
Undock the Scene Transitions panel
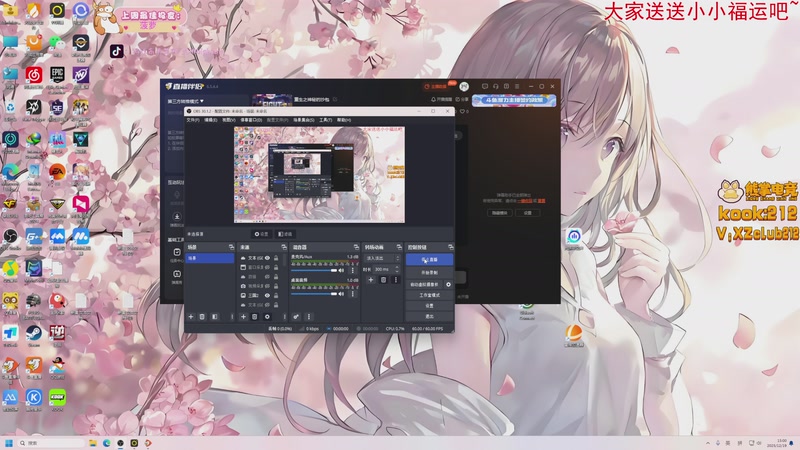(x=399, y=247)
